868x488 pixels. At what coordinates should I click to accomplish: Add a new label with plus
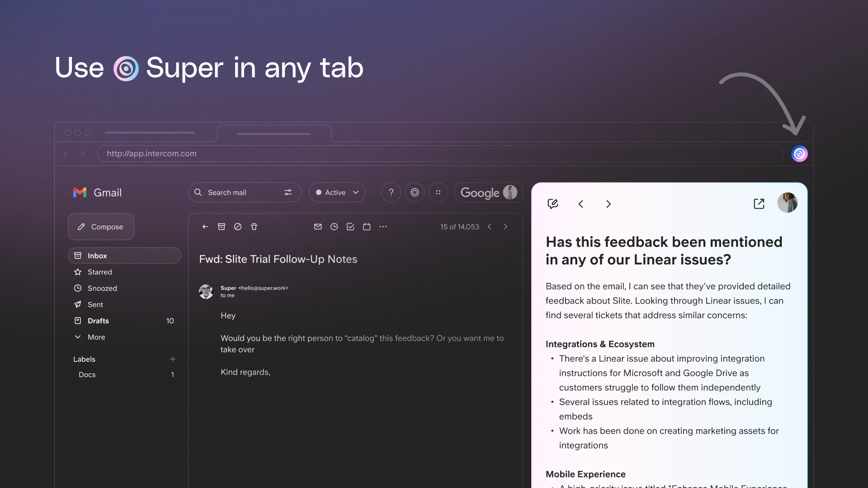point(173,359)
